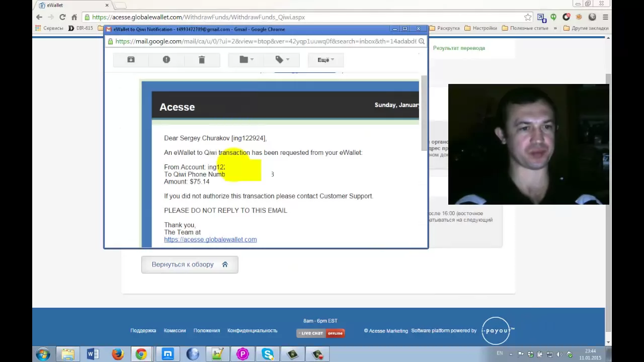Open the Положения footer link
Screen dimensions: 644x362
pyautogui.click(x=207, y=331)
